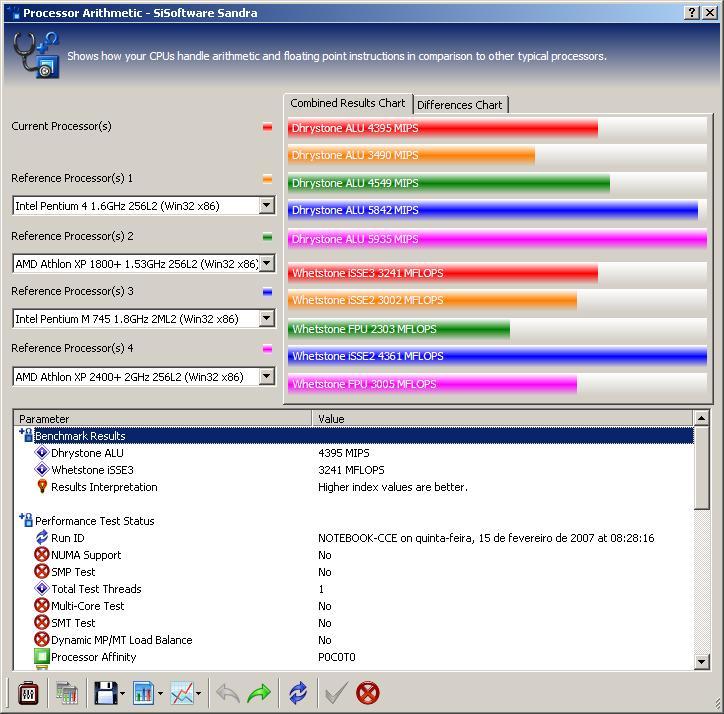Click the orange Reference Processor 1 swatch
724x714 pixels.
pos(267,179)
